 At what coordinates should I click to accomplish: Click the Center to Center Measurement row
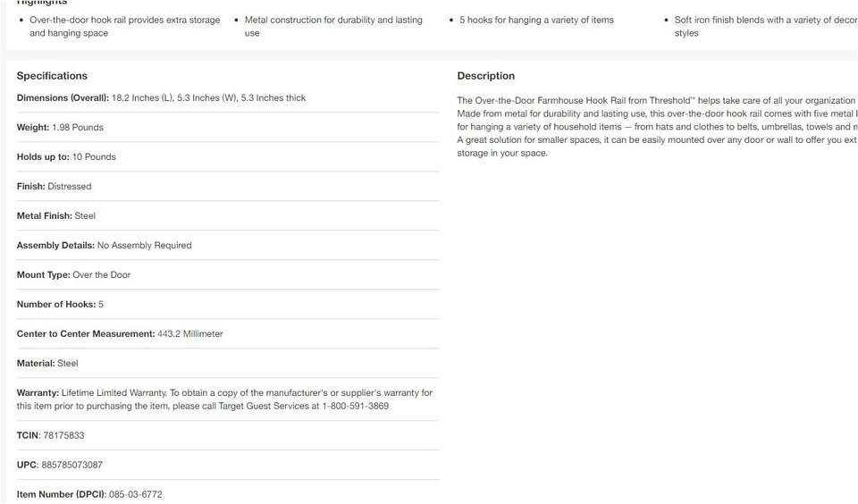click(x=120, y=334)
